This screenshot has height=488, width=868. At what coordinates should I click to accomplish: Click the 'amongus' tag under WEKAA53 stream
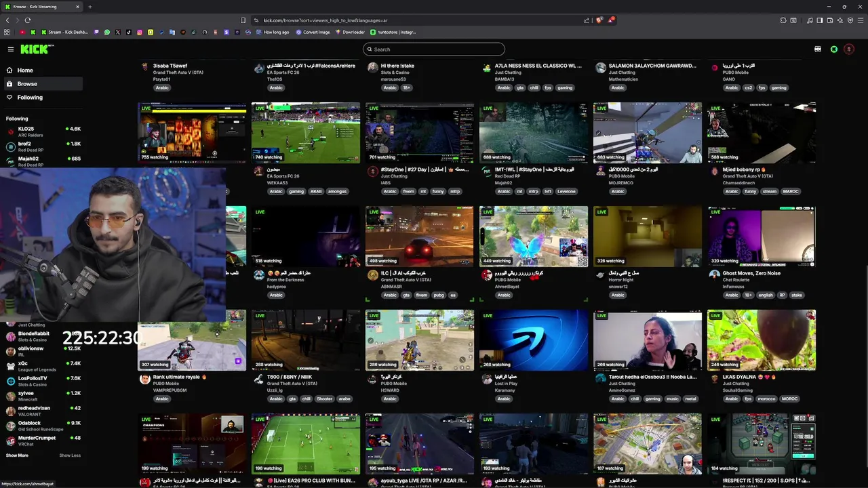point(338,191)
